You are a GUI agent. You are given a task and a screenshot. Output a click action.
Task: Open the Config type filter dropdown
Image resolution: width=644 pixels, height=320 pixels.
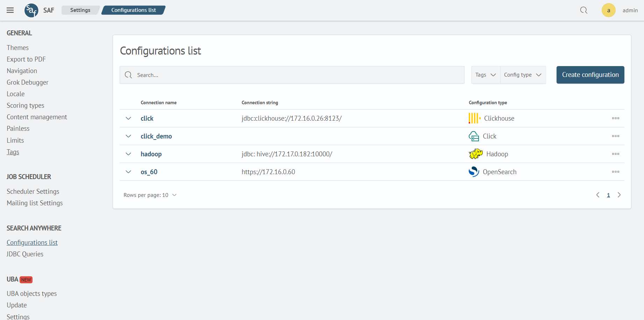click(x=523, y=75)
